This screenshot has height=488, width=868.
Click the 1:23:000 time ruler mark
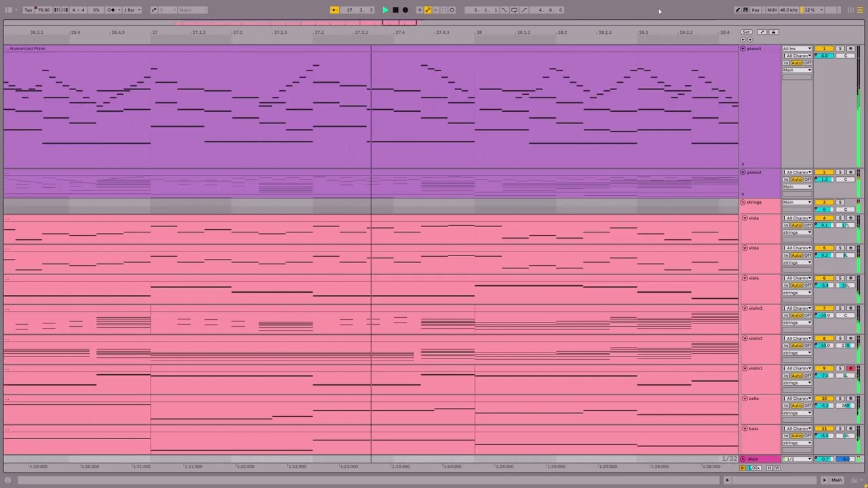point(349,466)
